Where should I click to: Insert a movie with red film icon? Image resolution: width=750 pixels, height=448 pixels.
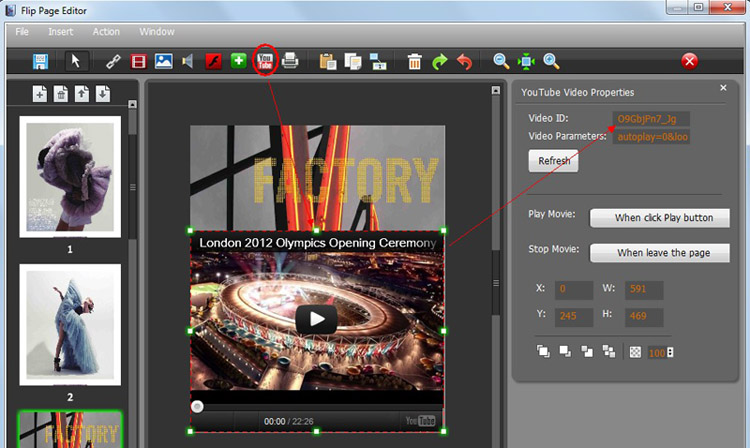tap(138, 61)
